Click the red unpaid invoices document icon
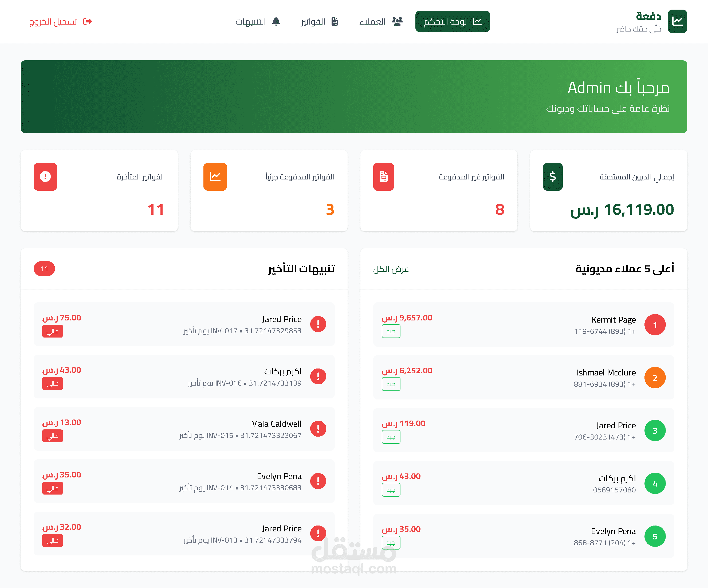708x588 pixels. [383, 177]
